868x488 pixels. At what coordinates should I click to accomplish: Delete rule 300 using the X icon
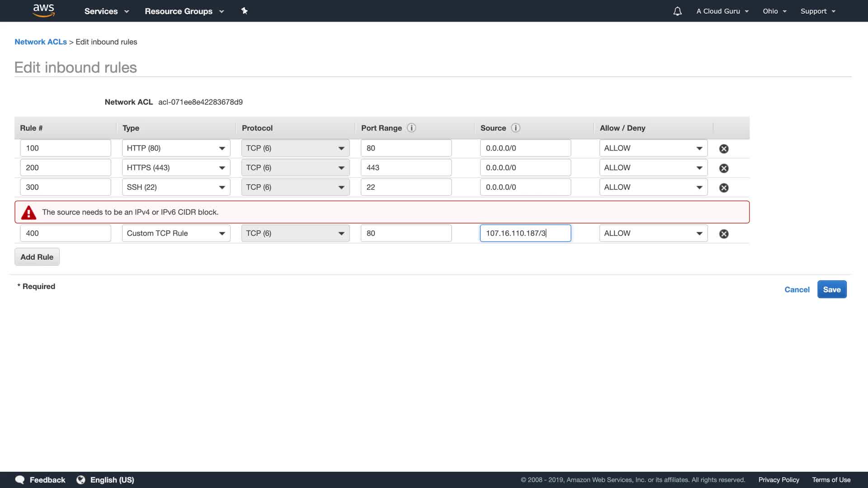(724, 188)
